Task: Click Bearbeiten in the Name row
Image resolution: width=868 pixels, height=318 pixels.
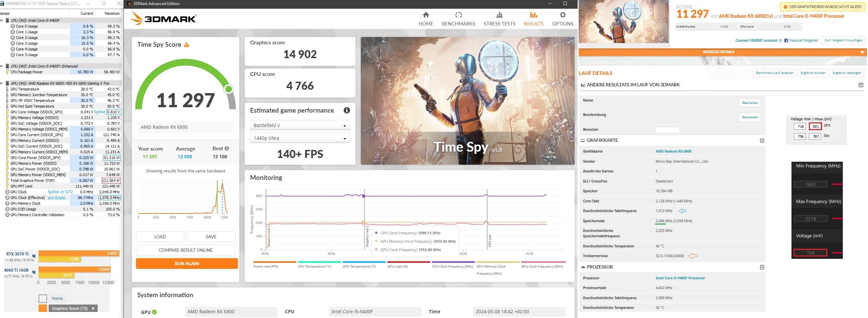Action: click(750, 103)
